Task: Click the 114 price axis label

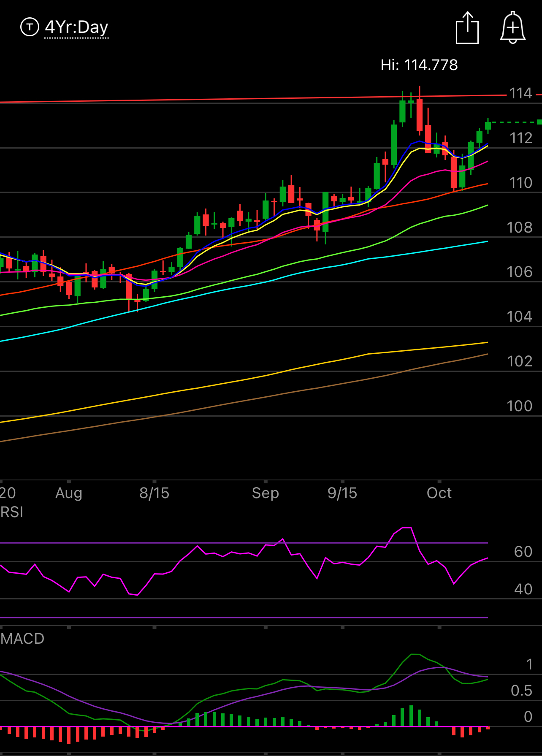Action: (520, 93)
